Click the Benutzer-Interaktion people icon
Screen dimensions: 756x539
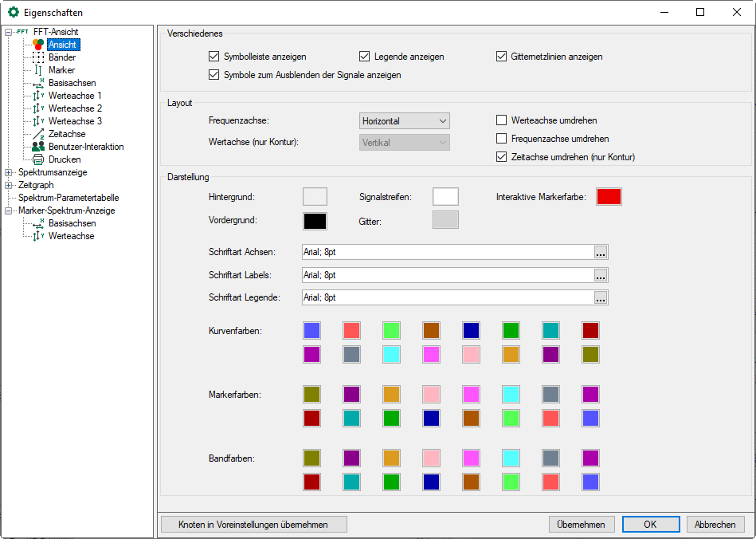tap(38, 147)
